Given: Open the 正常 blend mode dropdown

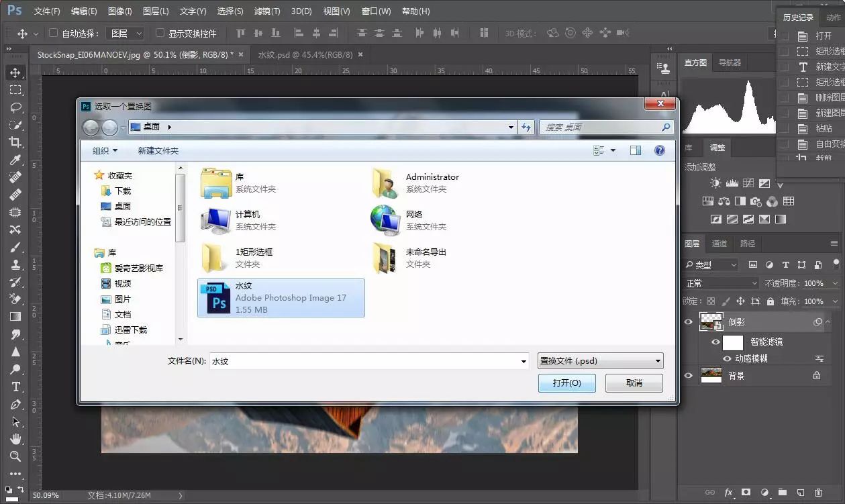Looking at the screenshot, I should coord(721,283).
